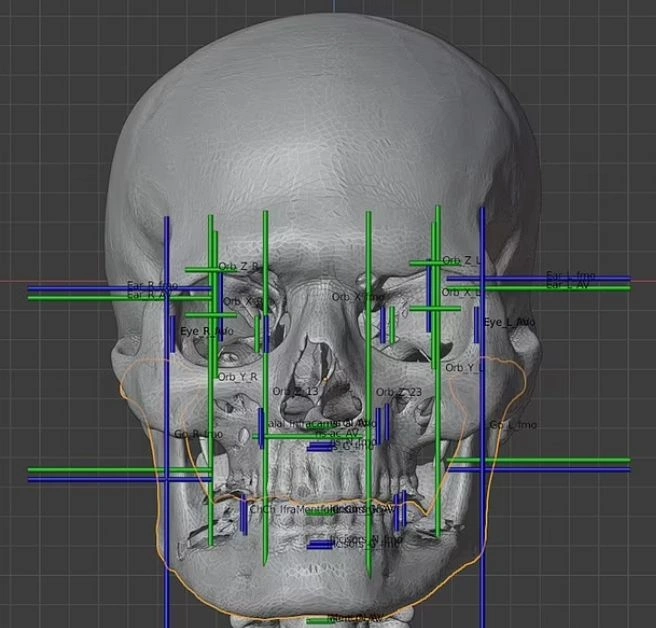Screen dimensions: 656x628
Task: Select the Orb_X_fmo label above the nose
Action: 357,297
